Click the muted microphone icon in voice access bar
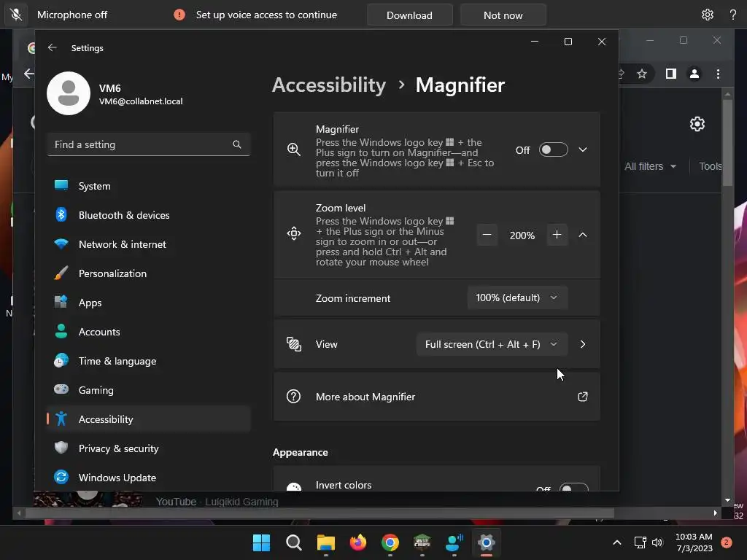Image resolution: width=747 pixels, height=560 pixels. click(16, 15)
